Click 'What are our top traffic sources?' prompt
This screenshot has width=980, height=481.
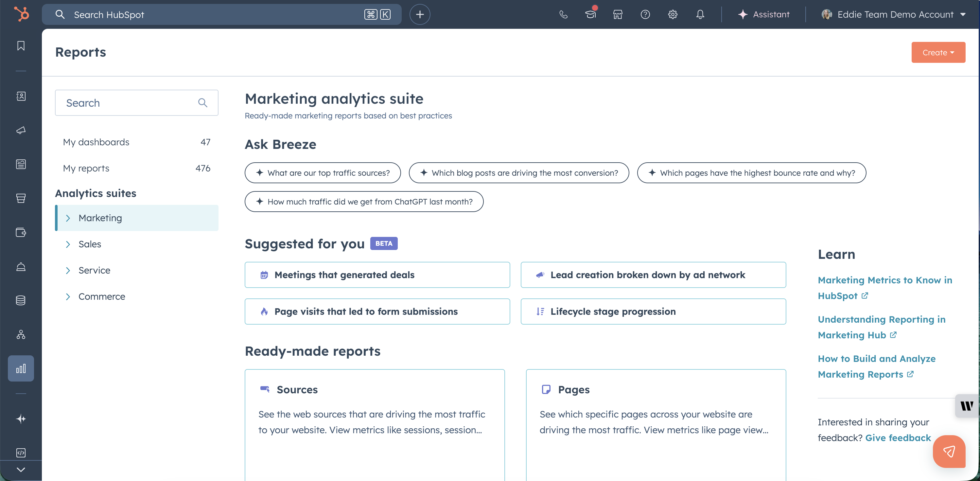[x=323, y=173]
